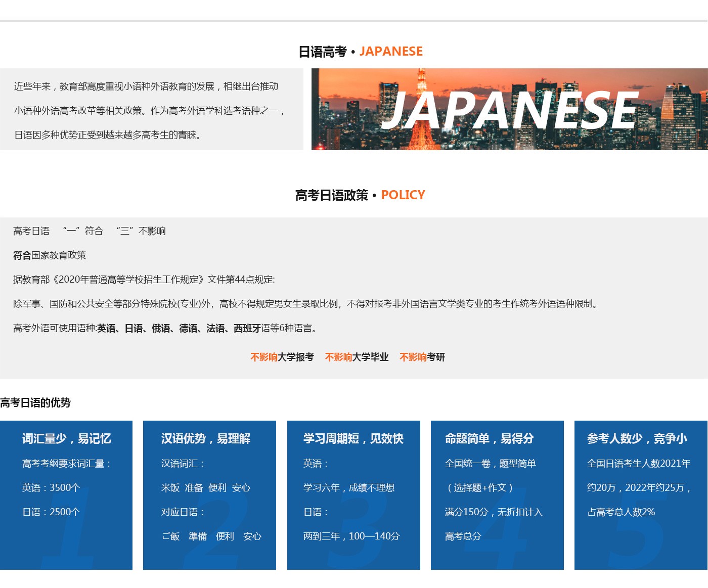Click 占高考总人数2% in the fifth card
Viewport: 708px width, 588px height.
point(621,512)
